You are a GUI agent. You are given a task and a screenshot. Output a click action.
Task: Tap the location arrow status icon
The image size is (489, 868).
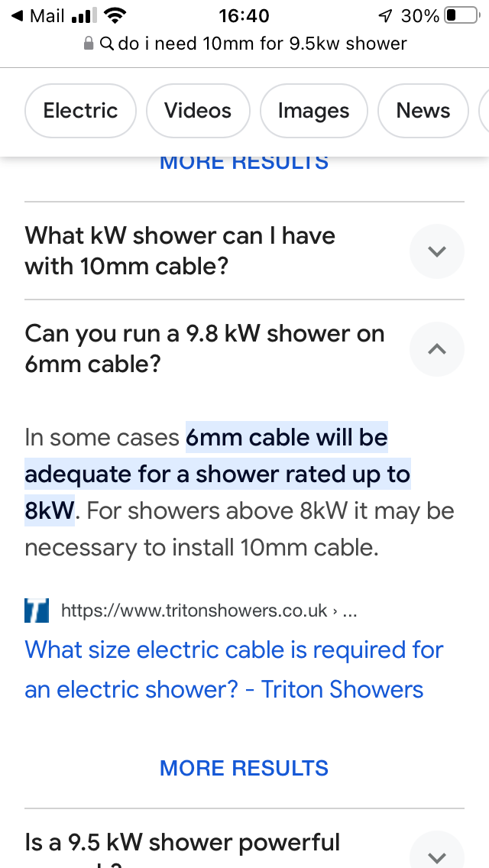(384, 16)
